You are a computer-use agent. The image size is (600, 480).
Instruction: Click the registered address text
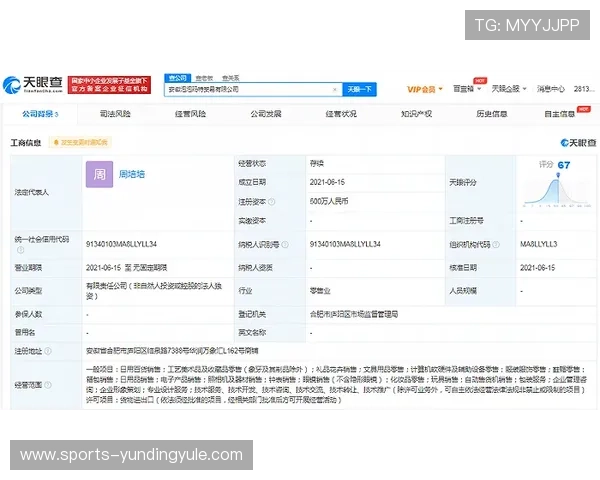[172, 351]
